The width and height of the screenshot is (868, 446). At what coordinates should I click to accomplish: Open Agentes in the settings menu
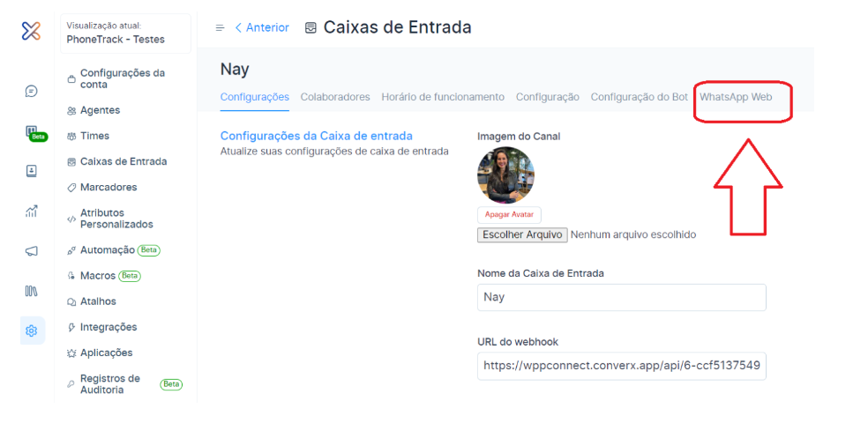click(x=100, y=110)
